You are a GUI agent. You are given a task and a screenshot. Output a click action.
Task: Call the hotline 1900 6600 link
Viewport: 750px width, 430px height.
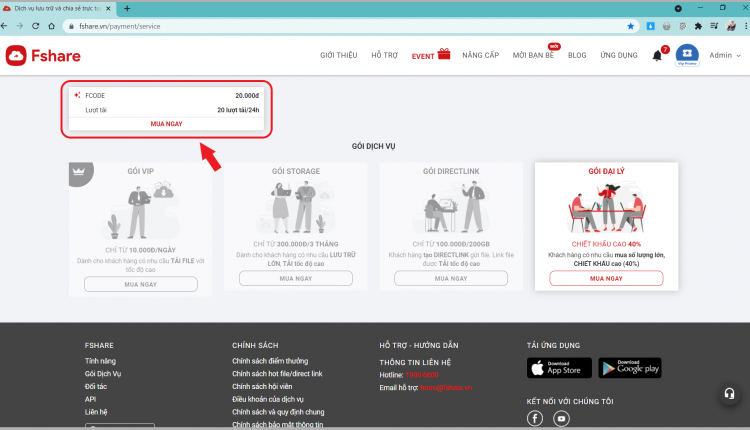pos(422,375)
